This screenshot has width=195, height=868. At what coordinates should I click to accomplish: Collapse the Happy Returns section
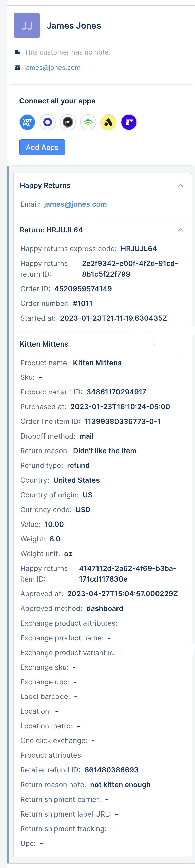[181, 185]
